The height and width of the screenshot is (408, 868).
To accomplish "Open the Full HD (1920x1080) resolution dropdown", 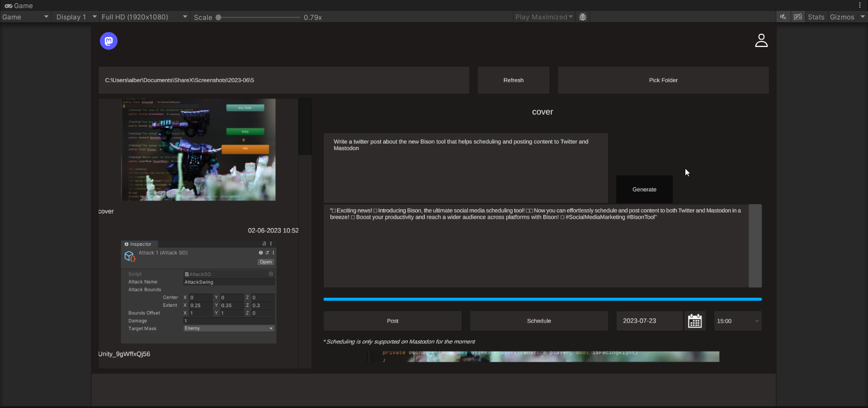I will (x=144, y=17).
